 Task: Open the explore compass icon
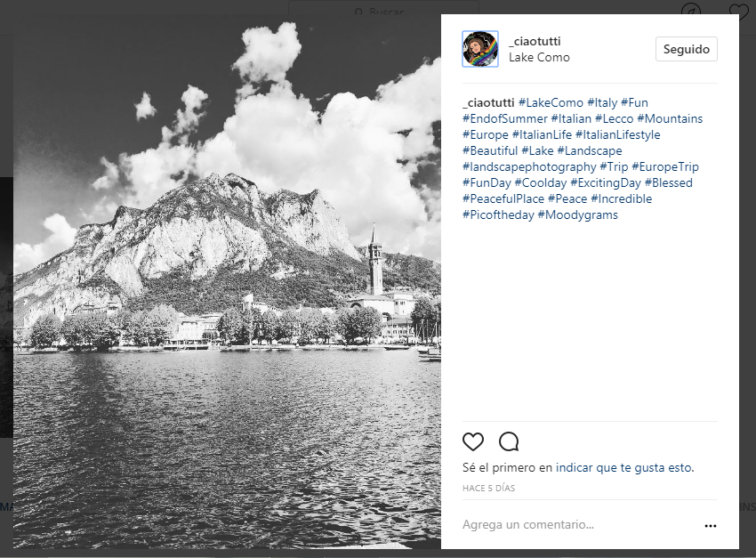(690, 11)
